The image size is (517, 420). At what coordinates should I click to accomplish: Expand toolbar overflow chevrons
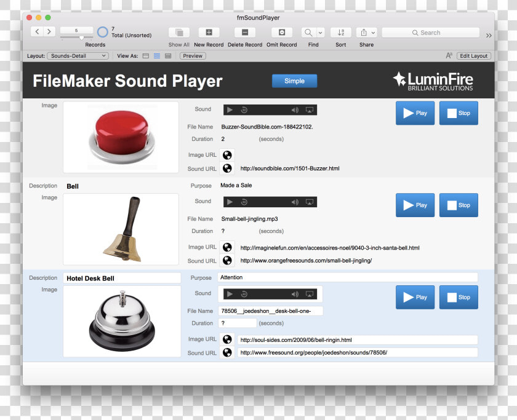489,35
